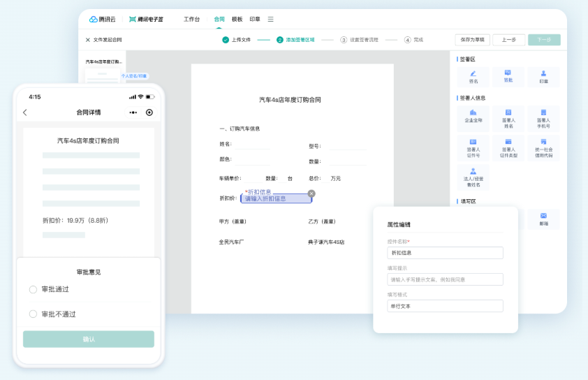588x380 pixels.
Task: Click the 上传文件 step
Action: pyautogui.click(x=236, y=40)
